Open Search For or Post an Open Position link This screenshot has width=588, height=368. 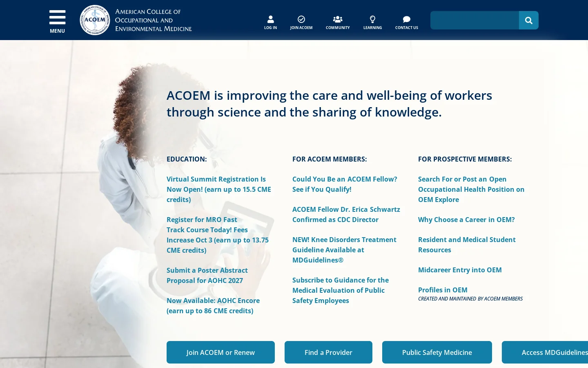tap(471, 189)
